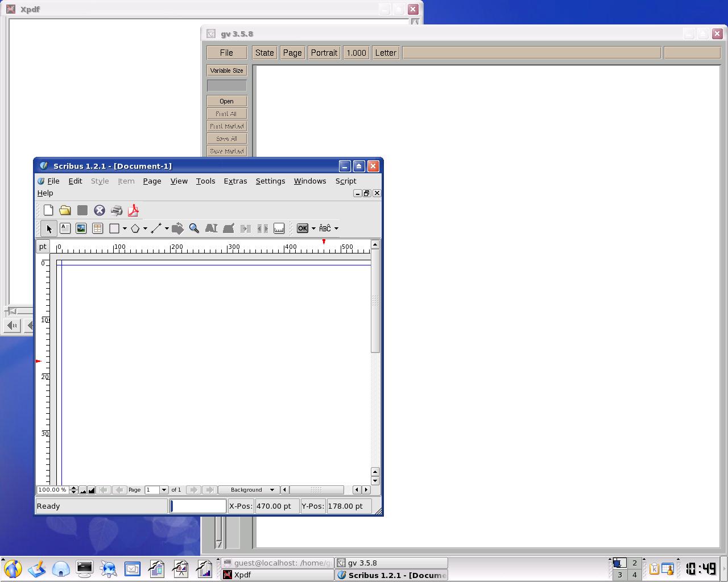Viewport: 728px width, 582px height.
Task: Select the Insert Polygon tool
Action: click(x=135, y=228)
